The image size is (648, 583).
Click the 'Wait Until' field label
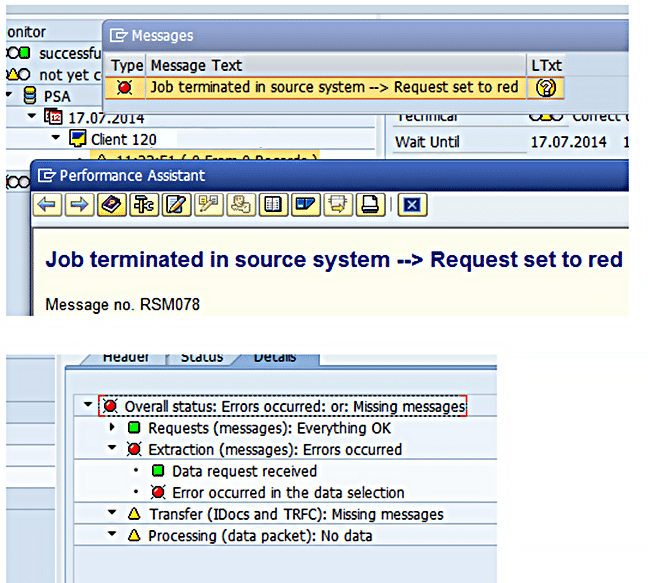427,142
